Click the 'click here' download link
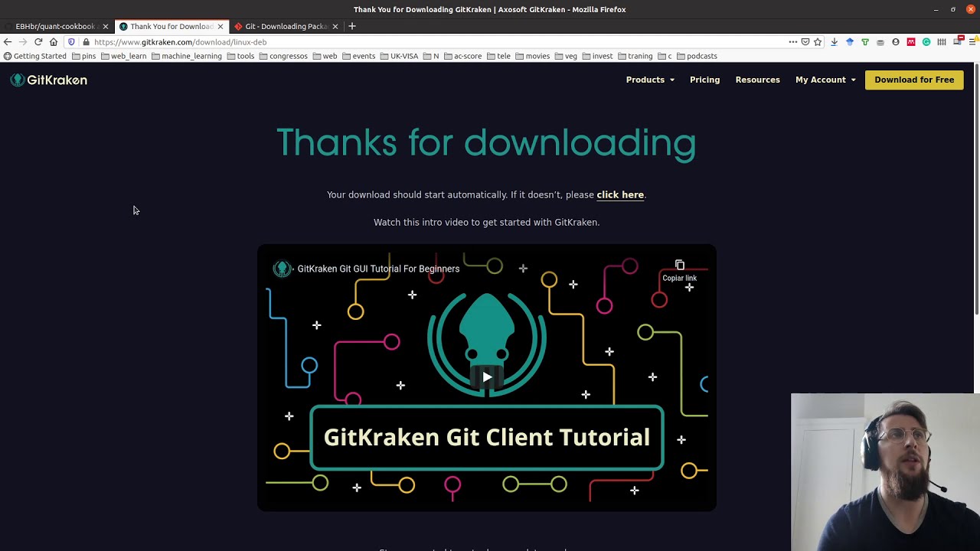This screenshot has width=980, height=551. [620, 194]
